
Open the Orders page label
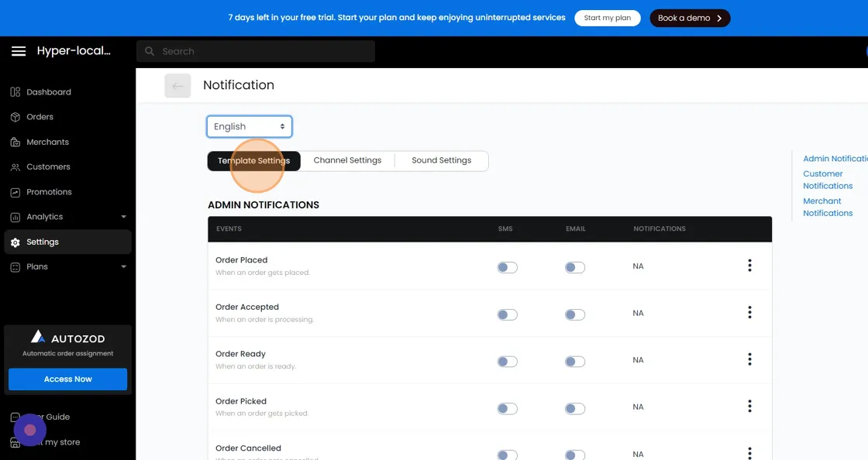(x=40, y=117)
